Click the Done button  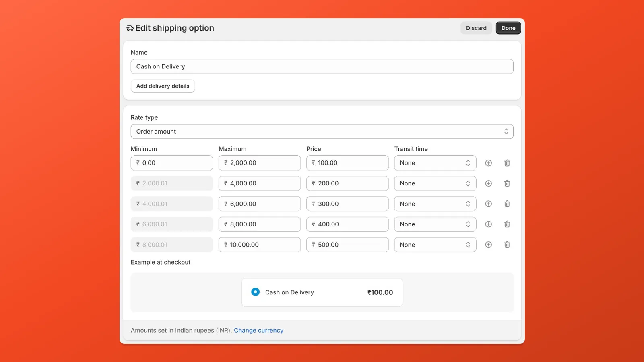[508, 28]
